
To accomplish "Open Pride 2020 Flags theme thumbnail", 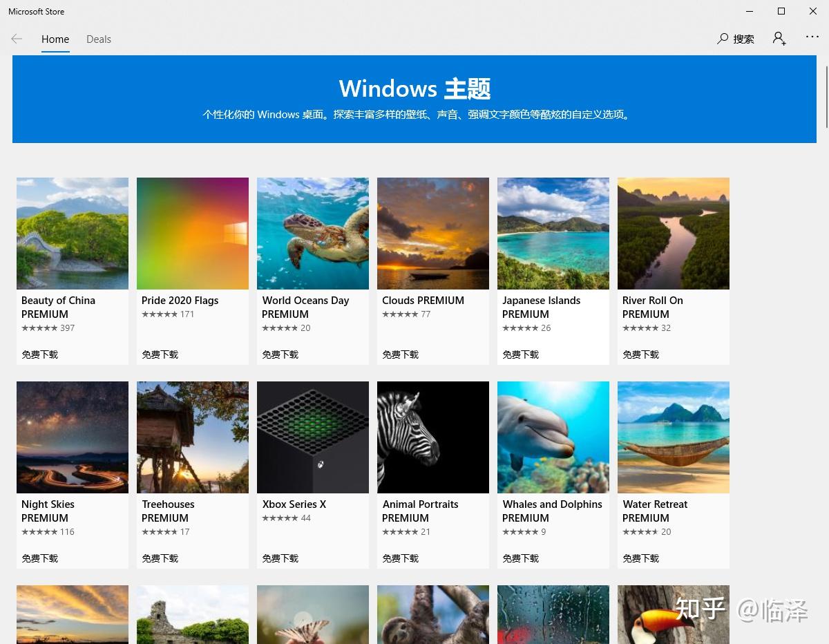I will tap(193, 234).
